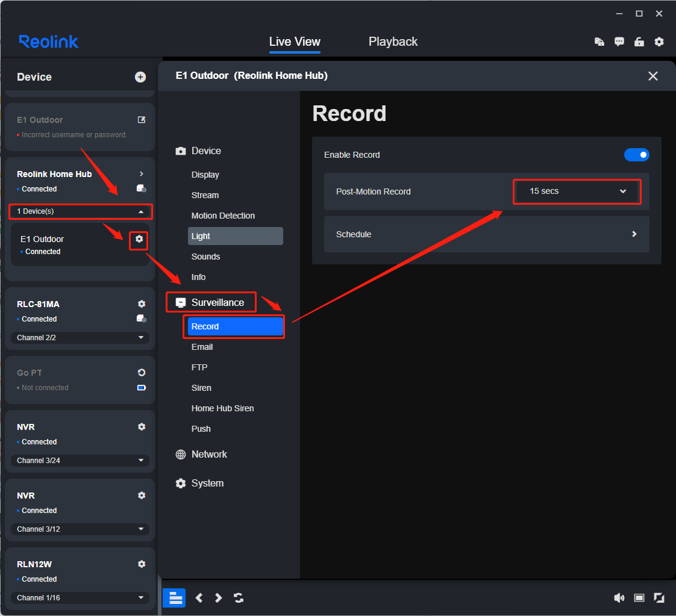Open the Post-Motion Record 15 secs dropdown
The image size is (676, 616).
point(577,191)
